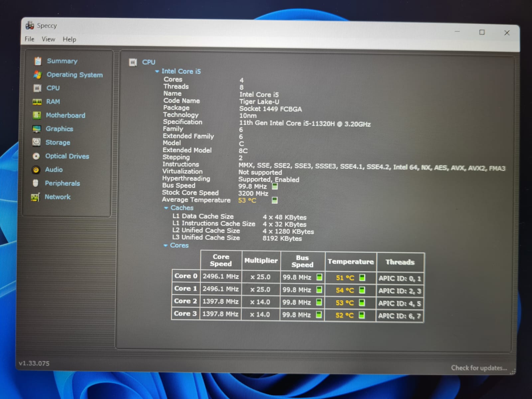This screenshot has width=532, height=399.
Task: Click the Multiplier column header
Action: point(261,261)
